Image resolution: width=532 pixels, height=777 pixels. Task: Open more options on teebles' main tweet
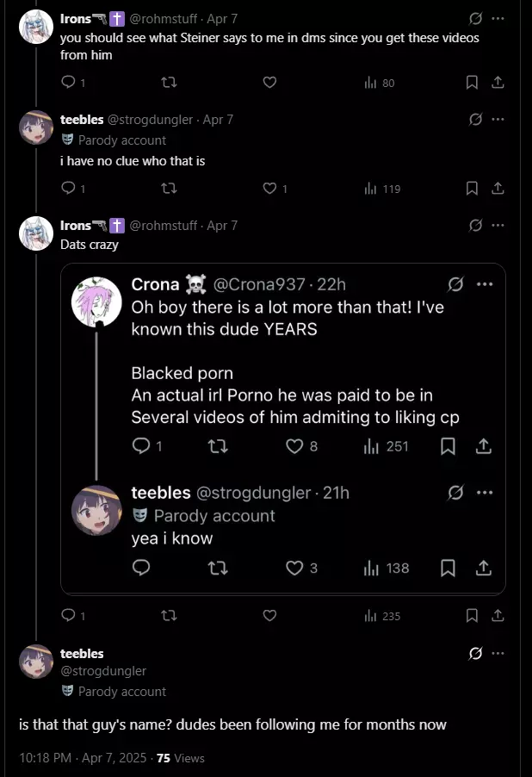(x=498, y=654)
